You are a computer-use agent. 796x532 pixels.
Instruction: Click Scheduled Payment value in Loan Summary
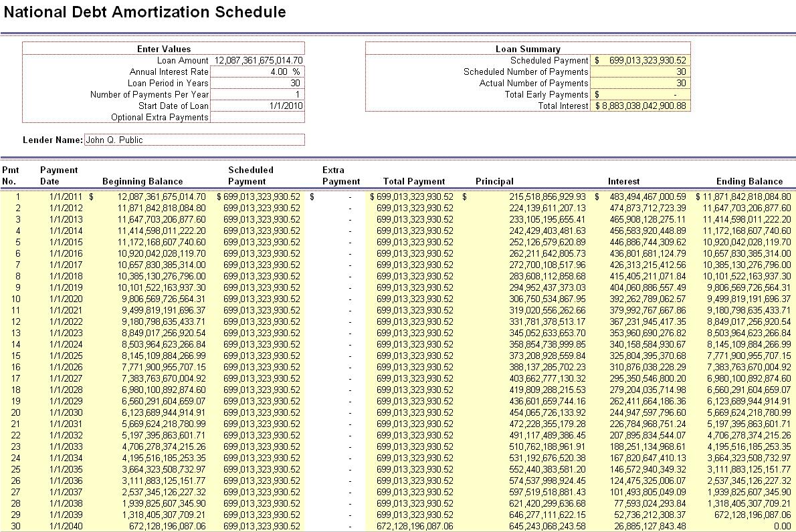point(640,60)
